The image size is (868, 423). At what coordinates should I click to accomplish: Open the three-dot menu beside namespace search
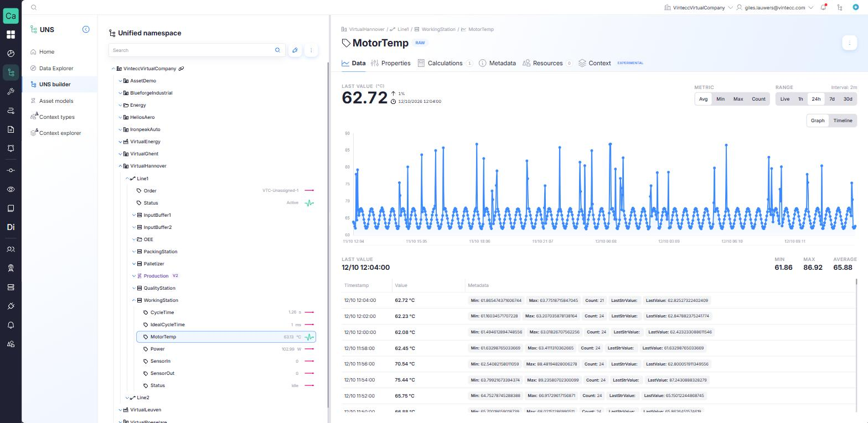(311, 50)
